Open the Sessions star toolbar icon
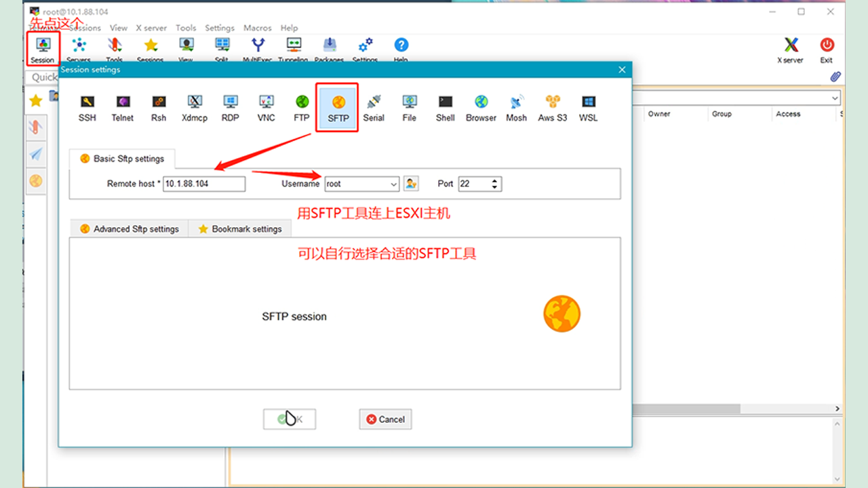 pyautogui.click(x=151, y=49)
